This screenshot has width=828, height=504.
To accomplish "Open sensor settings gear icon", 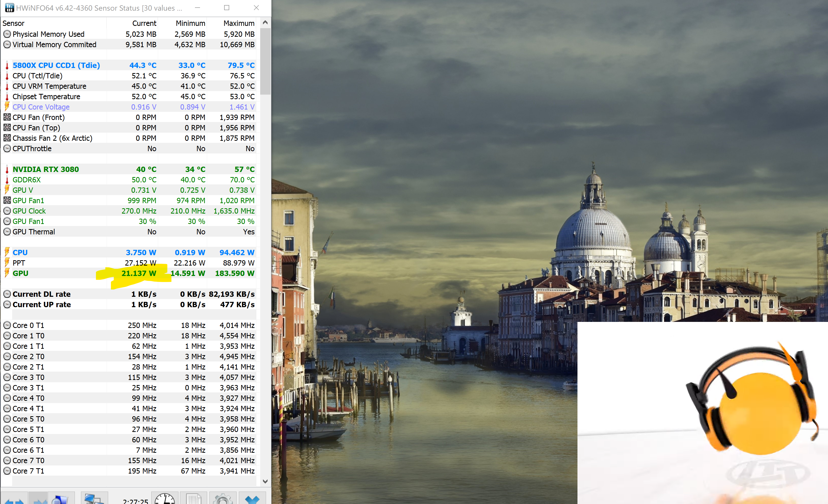I will (223, 499).
